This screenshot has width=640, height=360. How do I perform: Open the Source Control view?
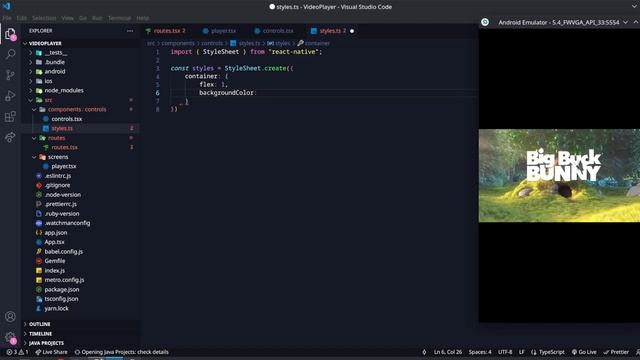[x=10, y=75]
